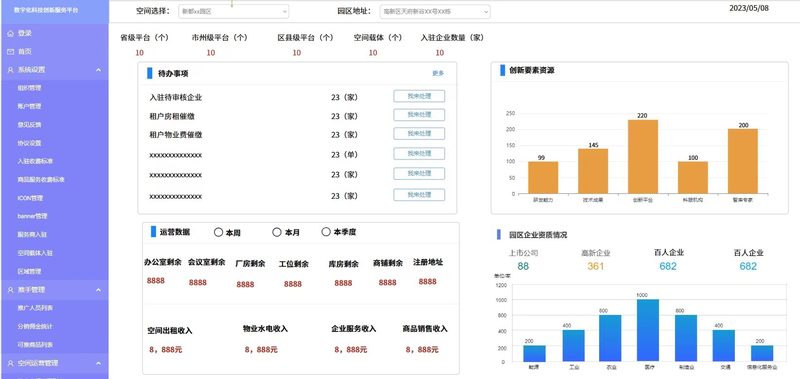Click the 空间载体 count 10
Screen dimensions: 800x379
tap(373, 53)
